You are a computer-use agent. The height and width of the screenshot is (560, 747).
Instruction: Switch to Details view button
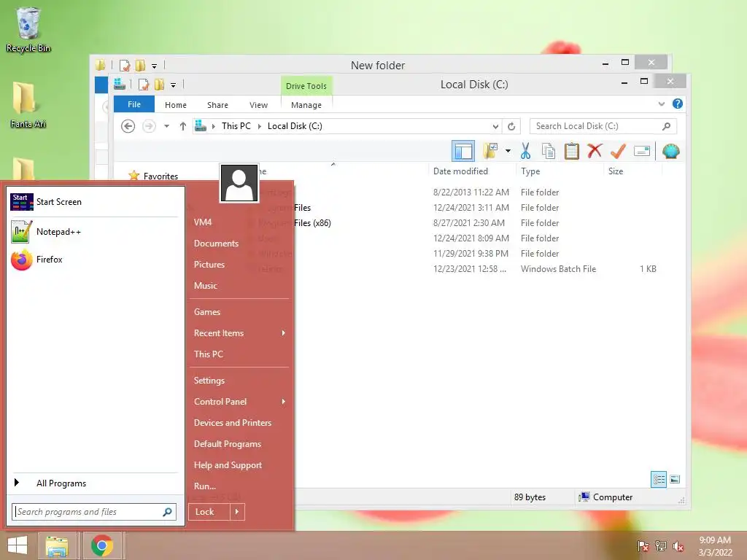click(x=659, y=479)
